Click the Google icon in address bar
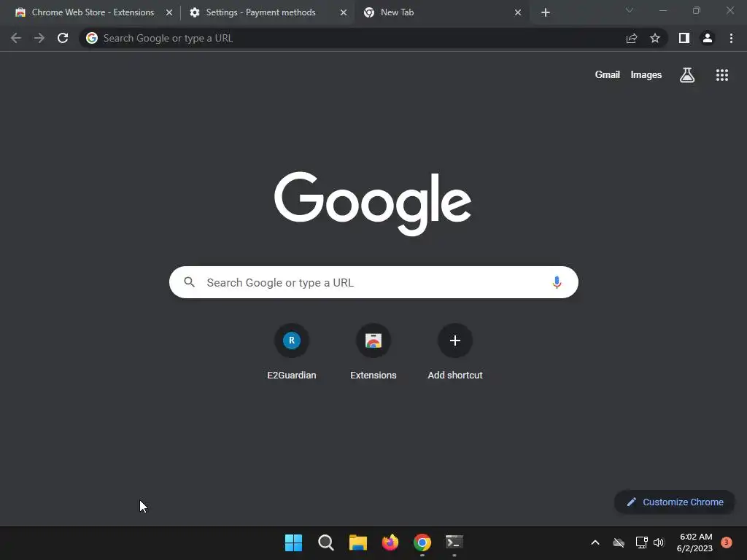 tap(92, 38)
